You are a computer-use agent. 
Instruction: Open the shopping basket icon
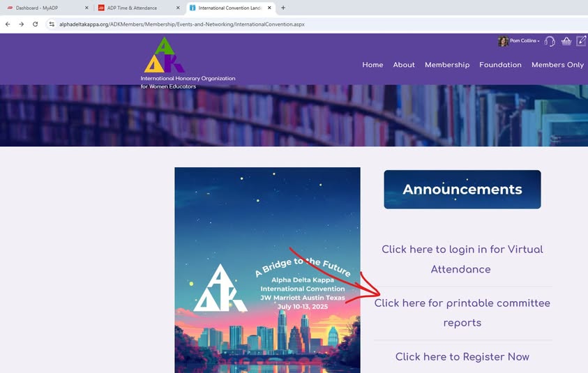[566, 41]
